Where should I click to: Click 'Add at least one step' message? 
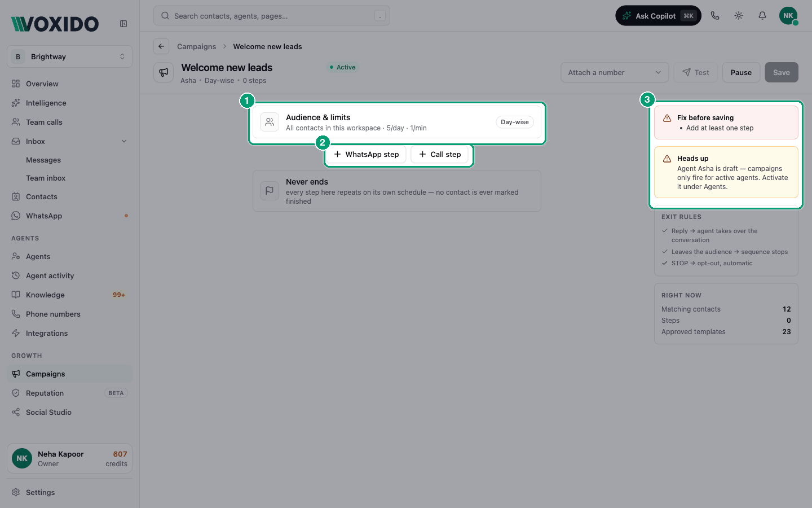pyautogui.click(x=720, y=128)
